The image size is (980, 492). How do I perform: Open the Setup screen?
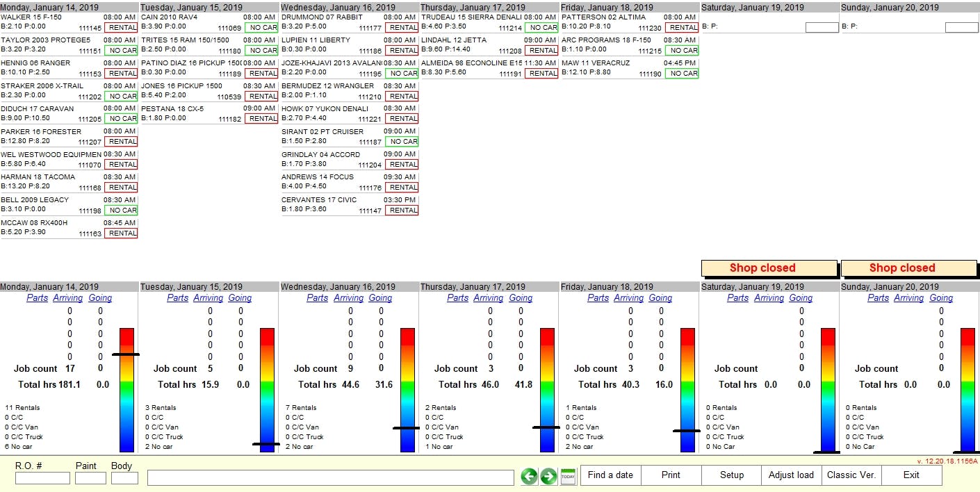pyautogui.click(x=731, y=475)
